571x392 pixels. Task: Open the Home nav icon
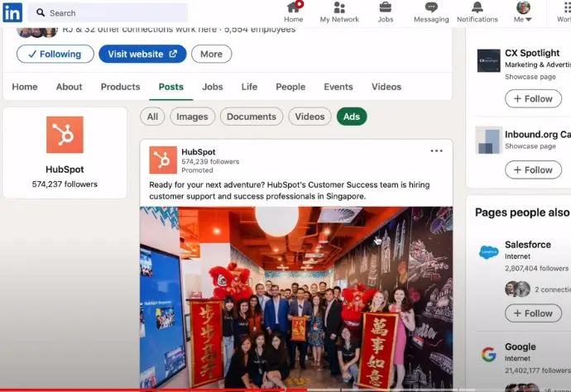(x=294, y=12)
